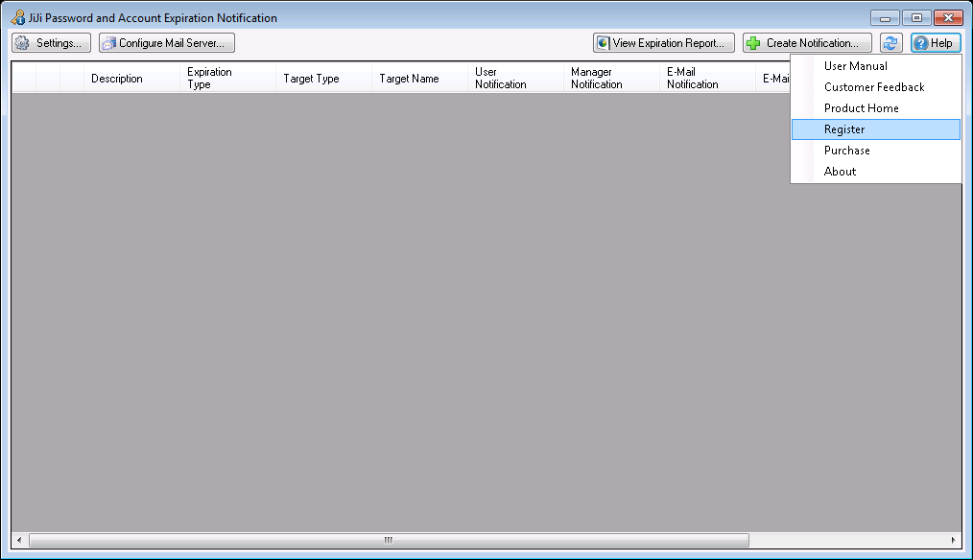Click horizontal scrollbar right arrow
Image resolution: width=973 pixels, height=560 pixels.
(953, 540)
